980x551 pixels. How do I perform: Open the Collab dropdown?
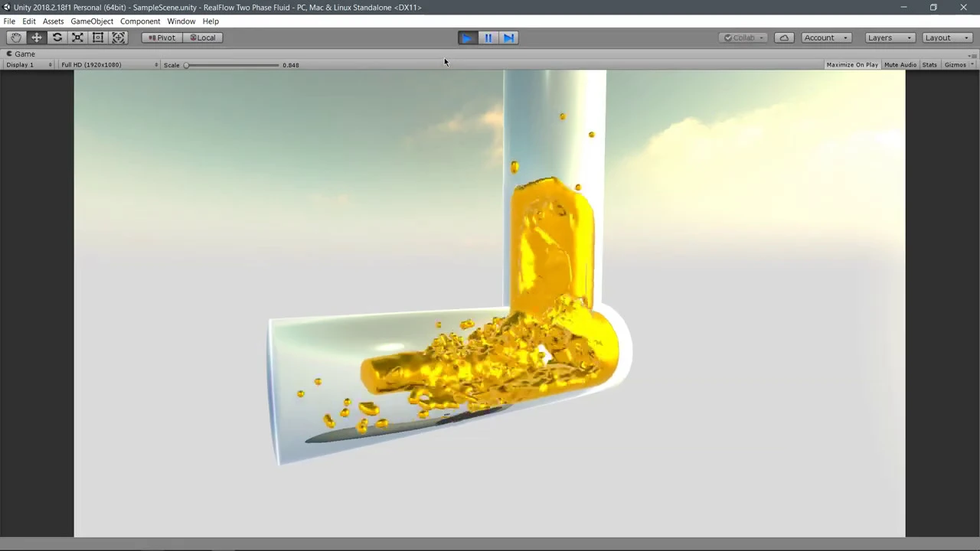tap(743, 37)
